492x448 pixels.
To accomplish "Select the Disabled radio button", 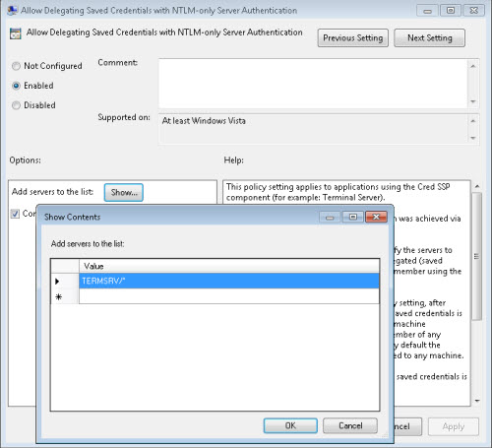I will point(16,105).
